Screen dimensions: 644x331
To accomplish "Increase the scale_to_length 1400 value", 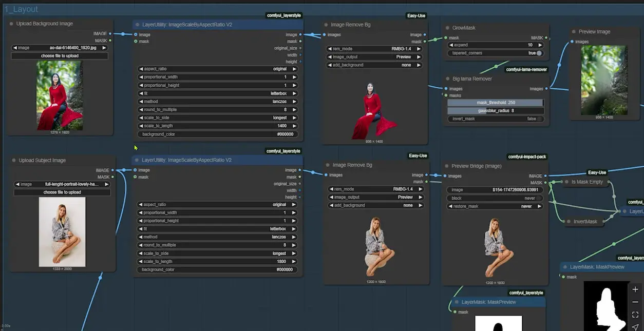I will coord(294,126).
